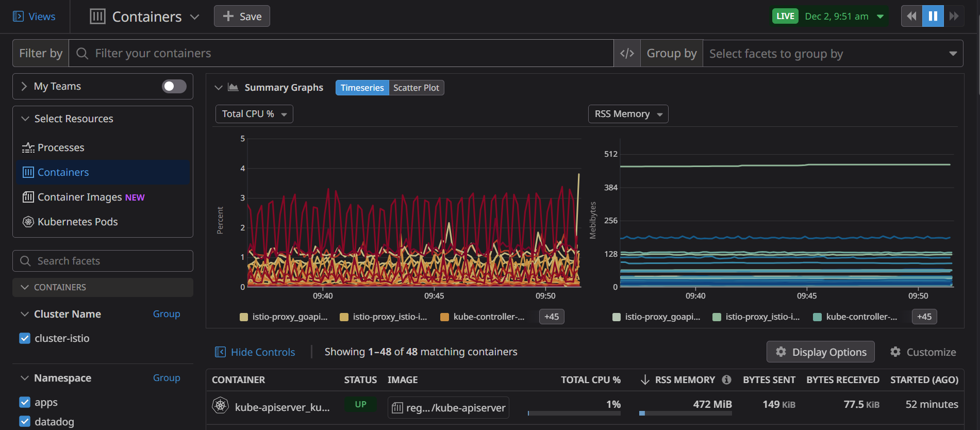The width and height of the screenshot is (980, 430).
Task: Click the Container Images icon
Action: point(28,197)
